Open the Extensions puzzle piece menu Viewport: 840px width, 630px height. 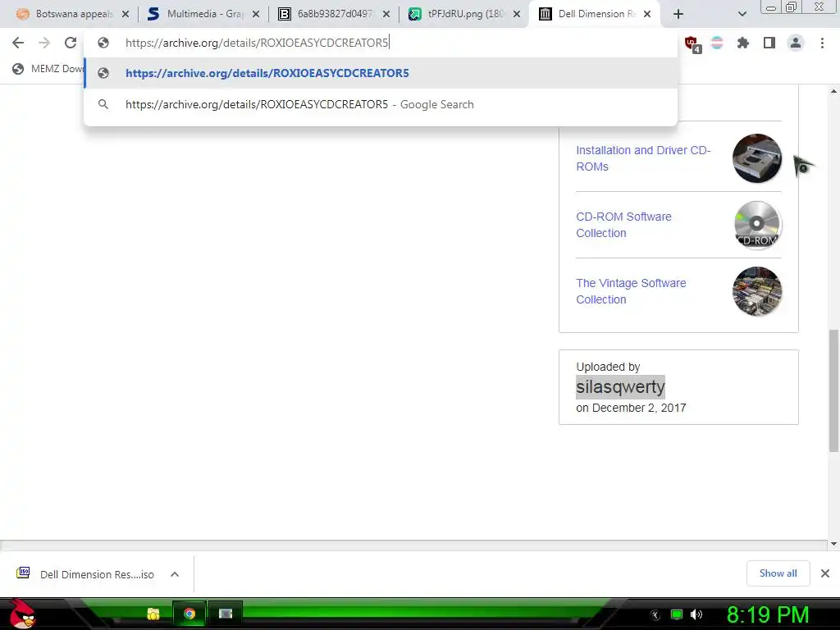click(743, 43)
